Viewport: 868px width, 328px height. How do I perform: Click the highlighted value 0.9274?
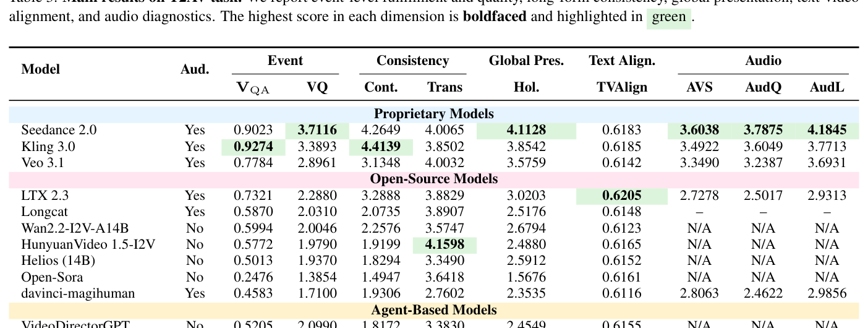coord(253,147)
